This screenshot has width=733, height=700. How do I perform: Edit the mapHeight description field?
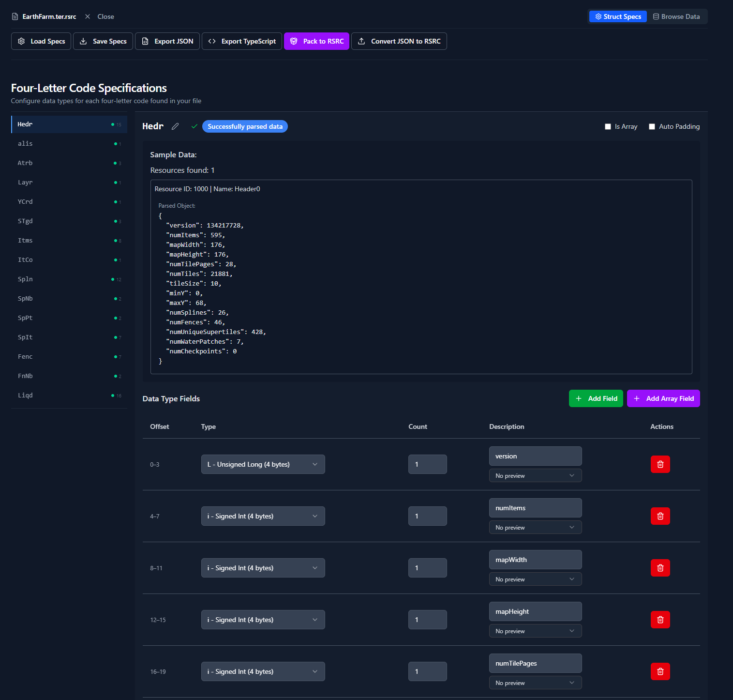click(535, 611)
